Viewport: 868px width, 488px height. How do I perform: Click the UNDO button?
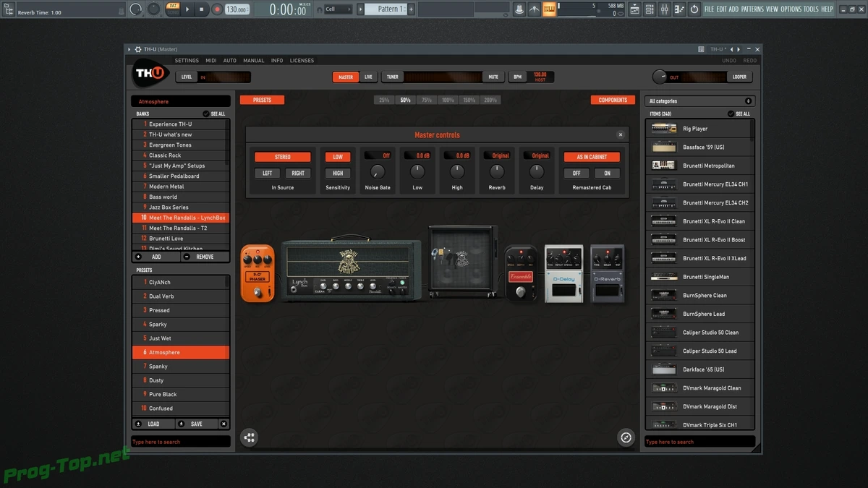(x=729, y=61)
